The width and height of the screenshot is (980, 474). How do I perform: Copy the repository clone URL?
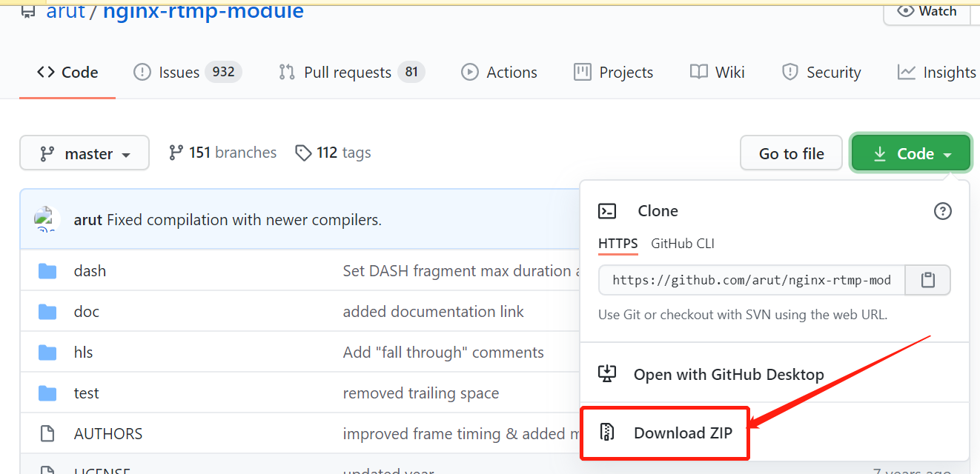tap(927, 280)
